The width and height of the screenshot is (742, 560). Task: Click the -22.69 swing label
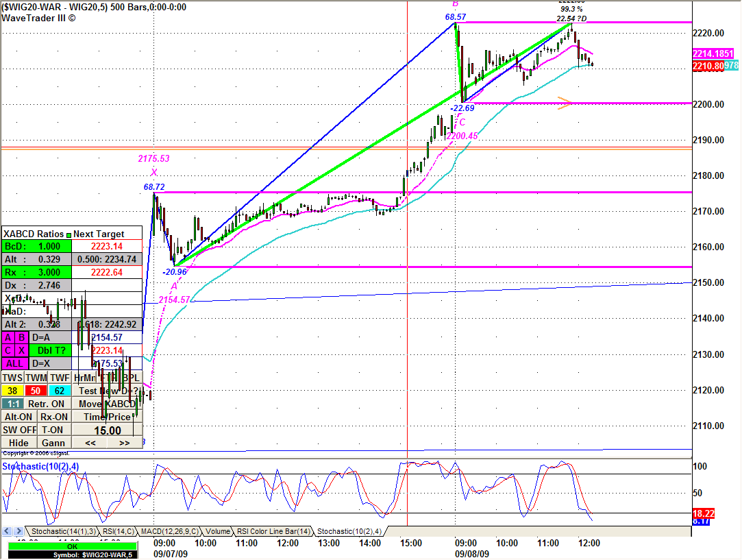[462, 108]
